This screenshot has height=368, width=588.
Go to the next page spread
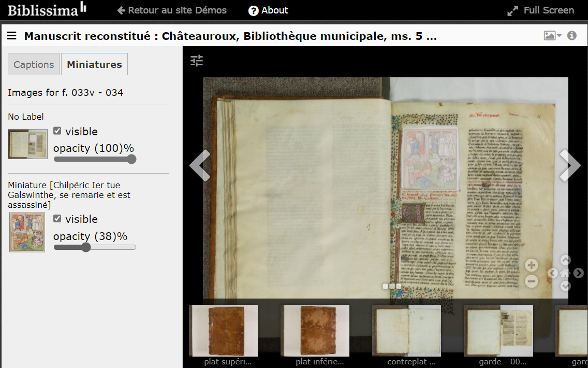point(570,165)
